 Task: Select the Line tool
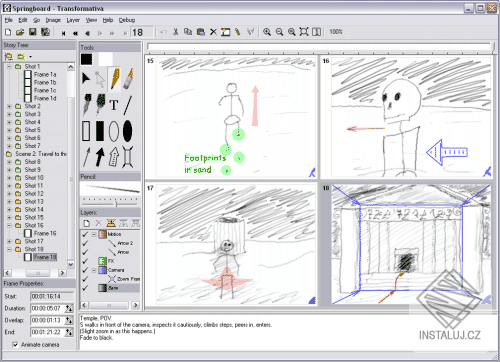coord(128,105)
